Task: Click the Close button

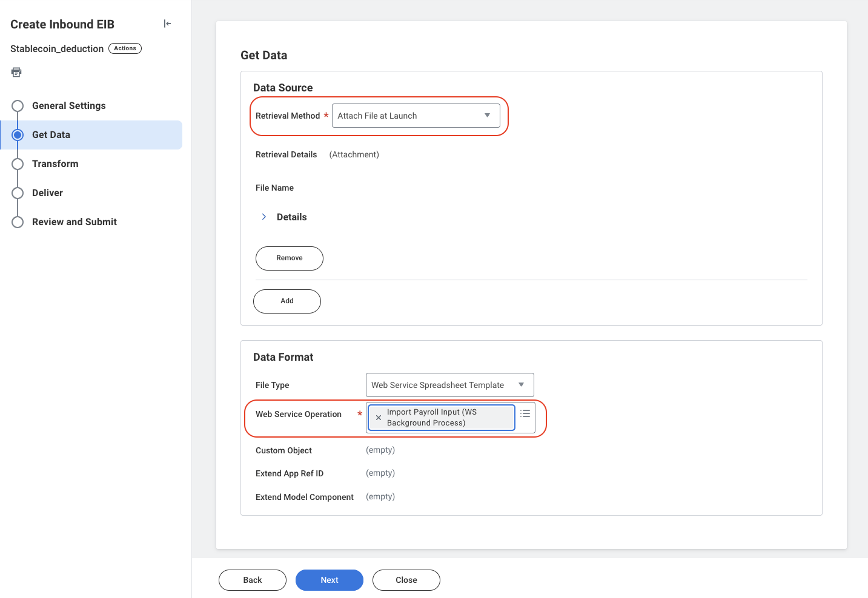Action: click(x=406, y=580)
